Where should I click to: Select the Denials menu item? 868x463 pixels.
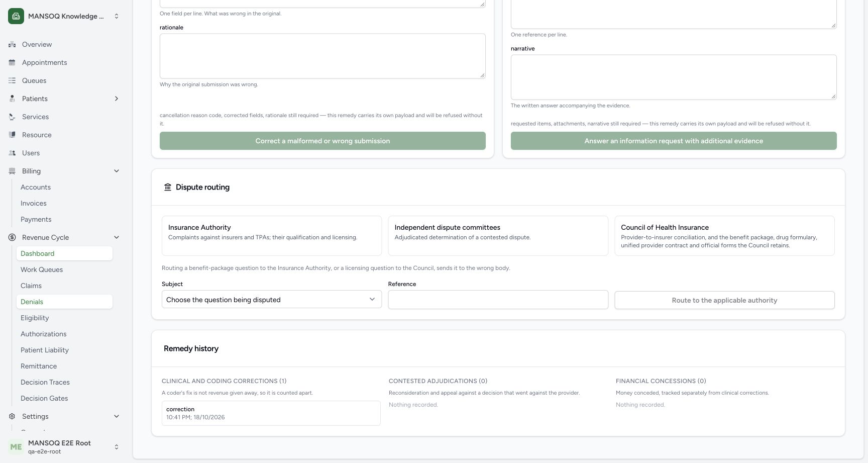(x=64, y=302)
